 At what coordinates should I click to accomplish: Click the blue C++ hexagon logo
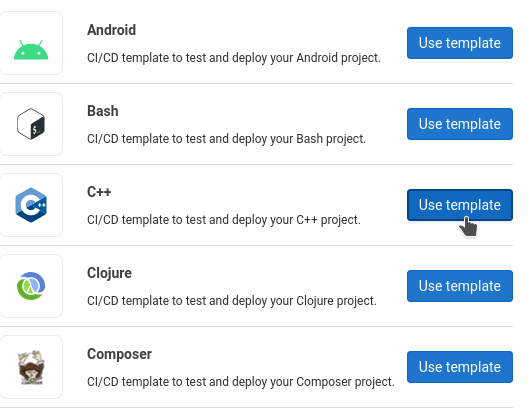(x=31, y=205)
